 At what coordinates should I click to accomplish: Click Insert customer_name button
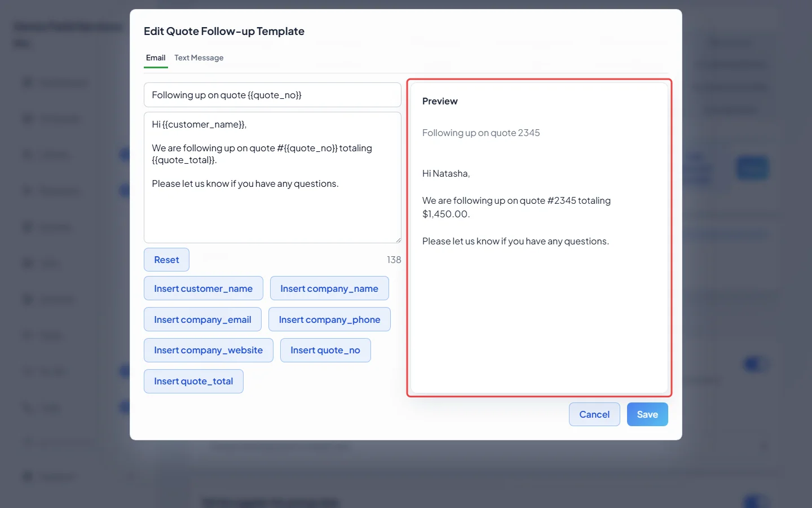click(204, 288)
